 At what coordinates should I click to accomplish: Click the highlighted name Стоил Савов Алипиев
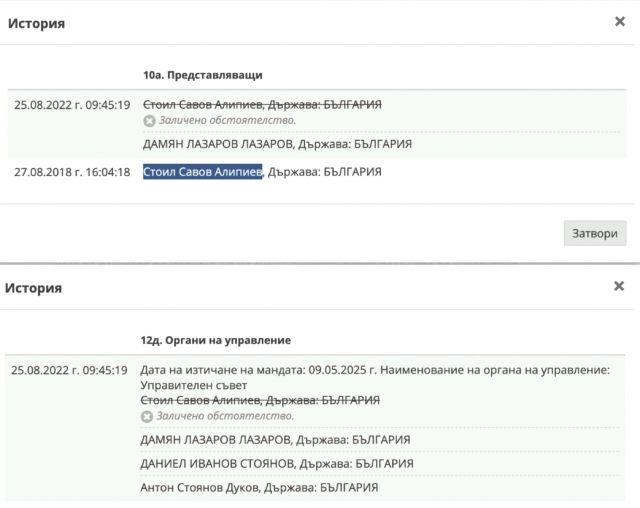[x=202, y=172]
